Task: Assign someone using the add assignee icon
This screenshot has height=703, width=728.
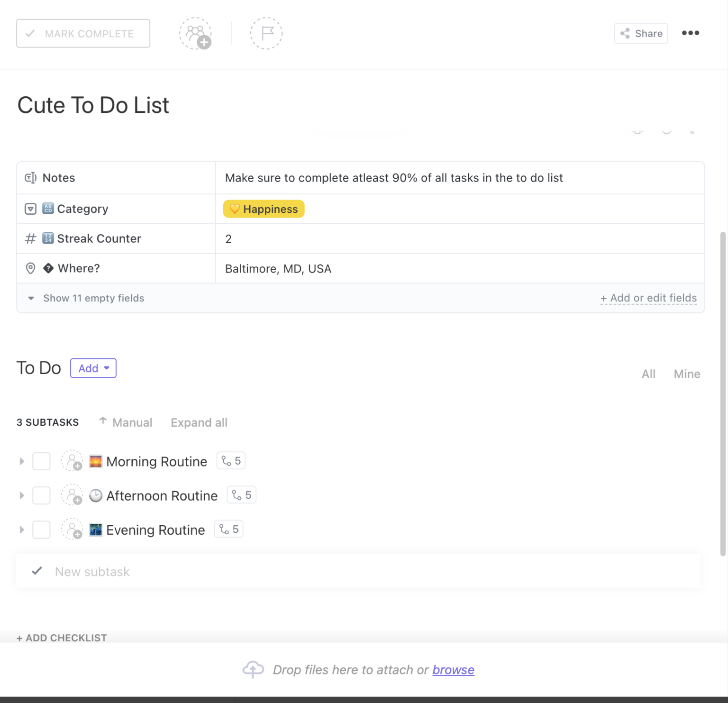Action: click(x=196, y=33)
